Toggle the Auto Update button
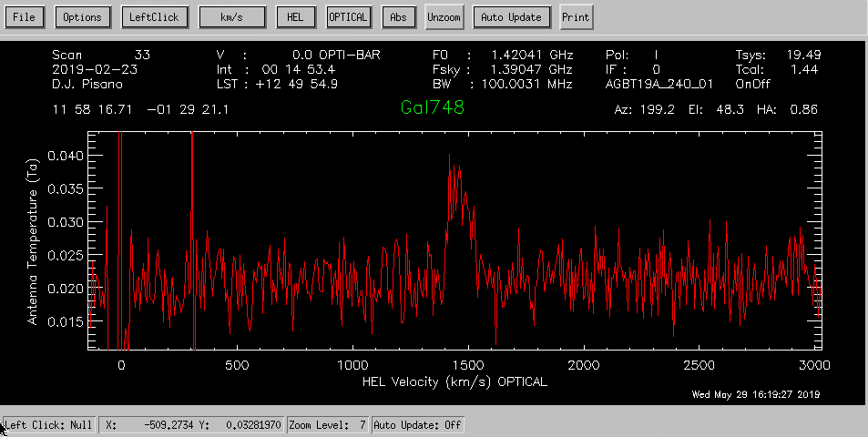The width and height of the screenshot is (868, 437). 511,17
